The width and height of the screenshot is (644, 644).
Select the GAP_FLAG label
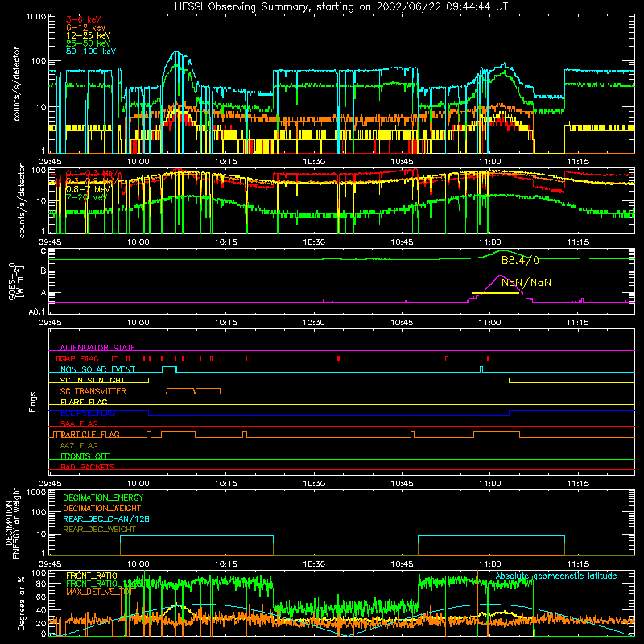point(79,358)
